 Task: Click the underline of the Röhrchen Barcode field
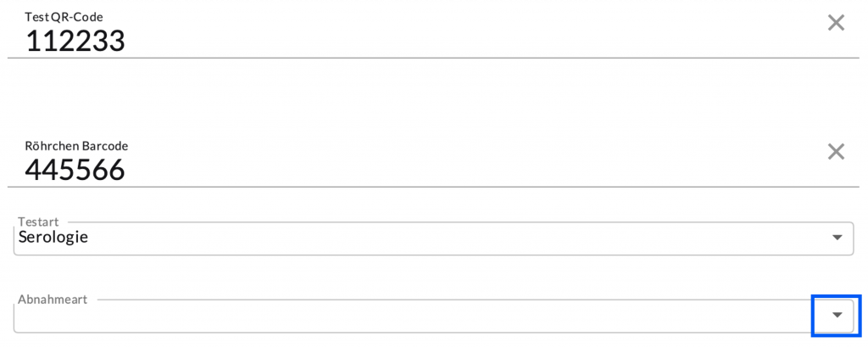coord(424,187)
